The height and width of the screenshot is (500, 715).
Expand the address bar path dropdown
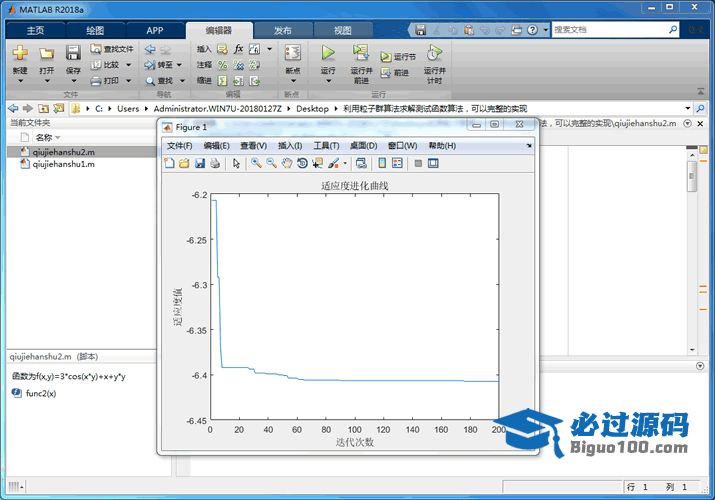(688, 108)
